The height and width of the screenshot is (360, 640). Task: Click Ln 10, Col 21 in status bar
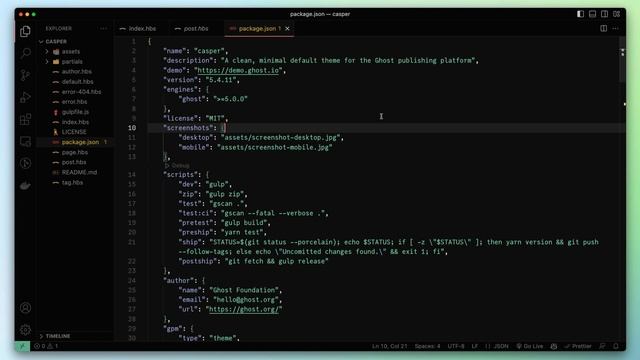[x=389, y=346]
